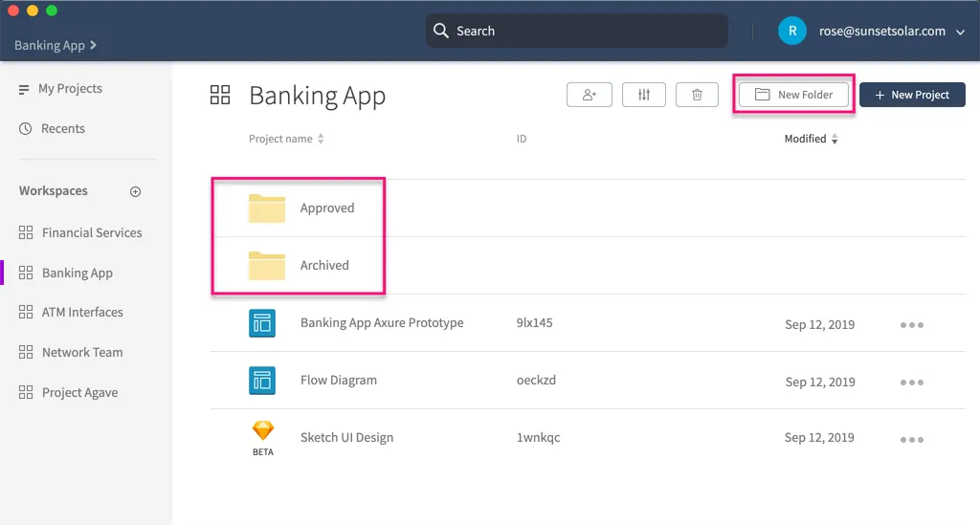Image resolution: width=980 pixels, height=525 pixels.
Task: Click grid view icon beside Banking App title
Action: [x=220, y=95]
